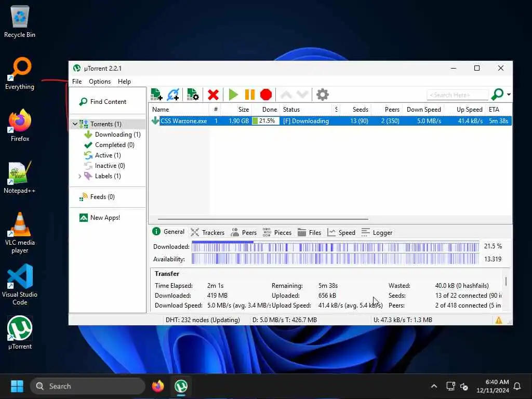Click the details pane vertical scrollbar
Screen dimensions: 532x399
tap(506, 281)
